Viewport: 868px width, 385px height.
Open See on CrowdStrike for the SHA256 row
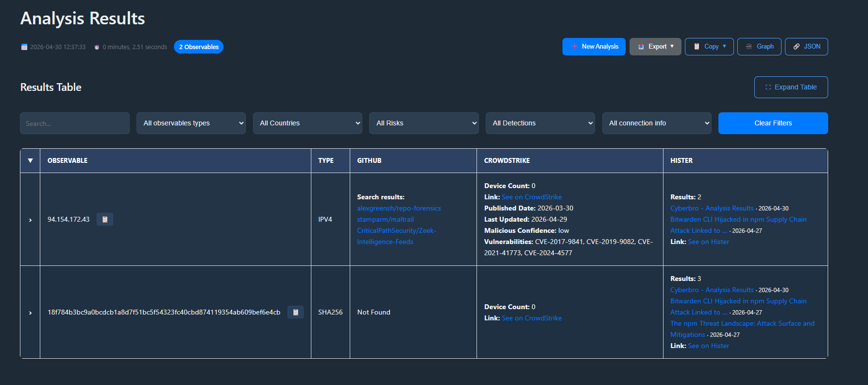(531, 318)
